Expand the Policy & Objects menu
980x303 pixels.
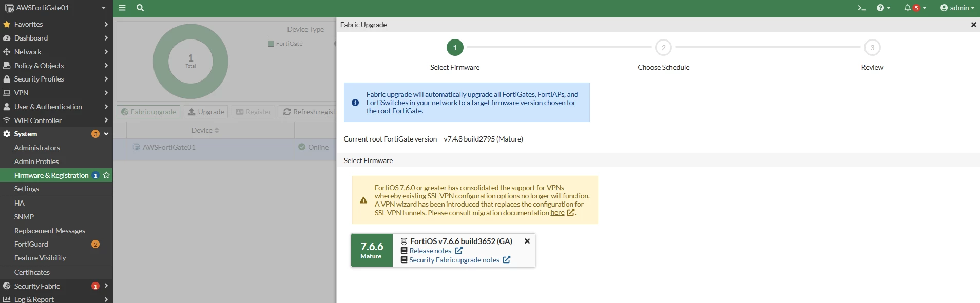pyautogui.click(x=56, y=66)
